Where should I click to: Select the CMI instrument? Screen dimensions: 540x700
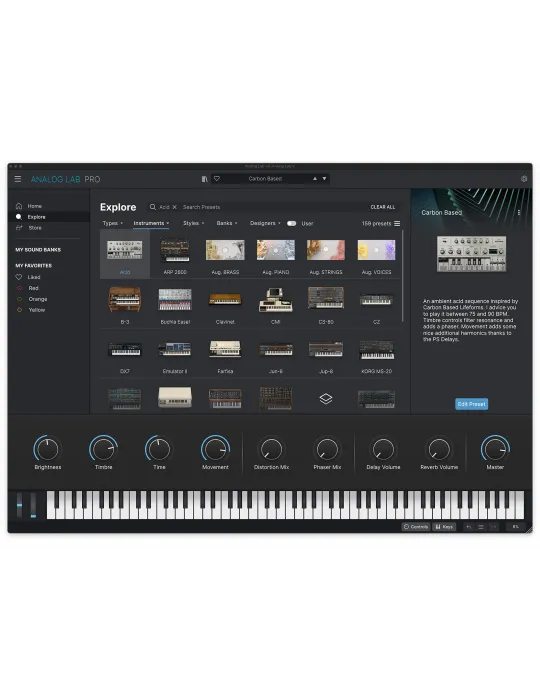click(x=276, y=304)
